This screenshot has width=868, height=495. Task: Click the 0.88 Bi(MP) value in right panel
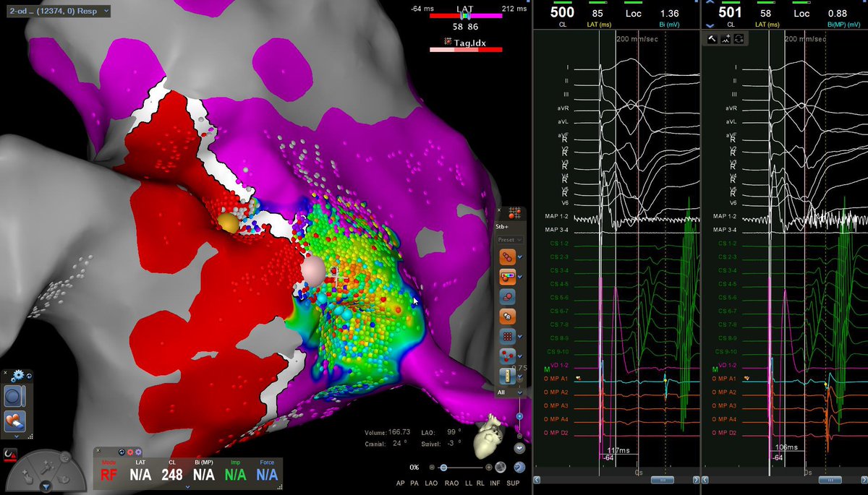tap(837, 13)
